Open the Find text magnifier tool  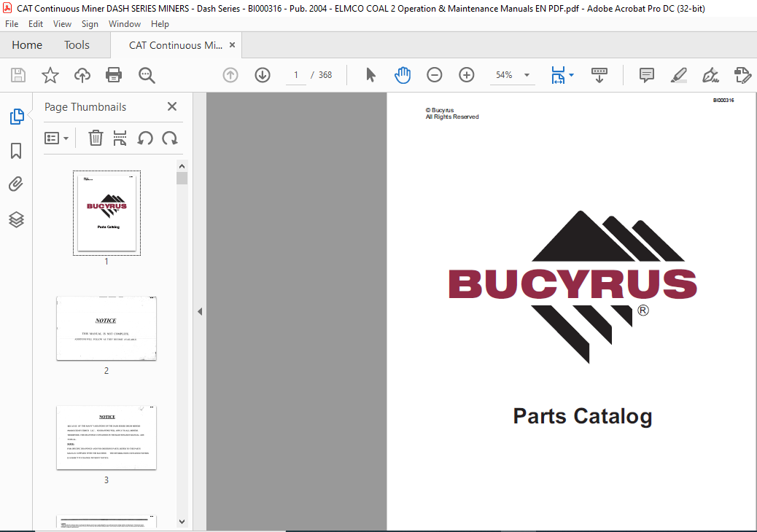click(147, 75)
